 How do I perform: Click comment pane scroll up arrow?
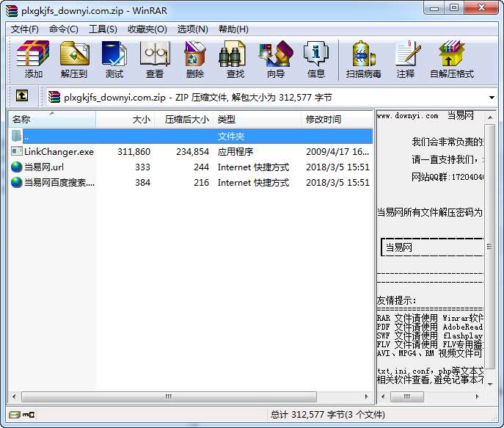(490, 117)
